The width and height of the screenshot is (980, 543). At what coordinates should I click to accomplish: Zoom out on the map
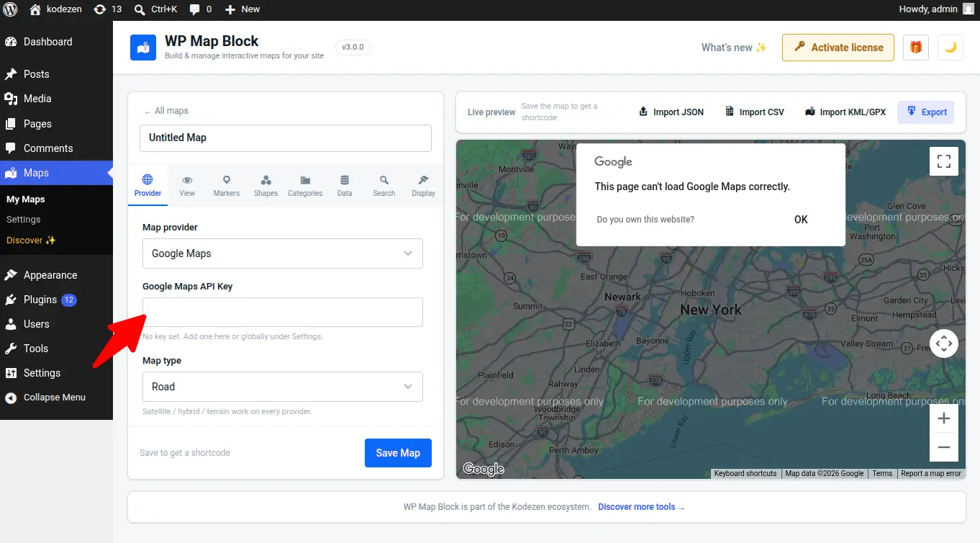point(944,447)
